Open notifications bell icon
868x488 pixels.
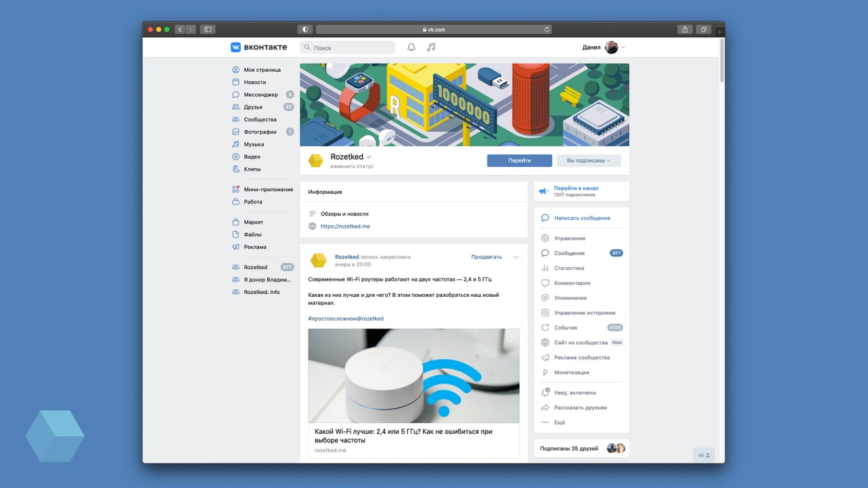point(411,47)
